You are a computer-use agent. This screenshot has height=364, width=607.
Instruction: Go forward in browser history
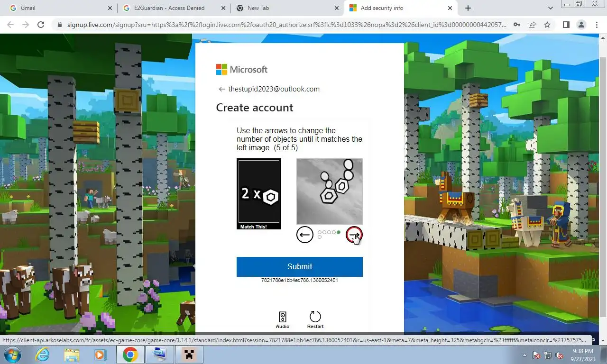(x=26, y=25)
